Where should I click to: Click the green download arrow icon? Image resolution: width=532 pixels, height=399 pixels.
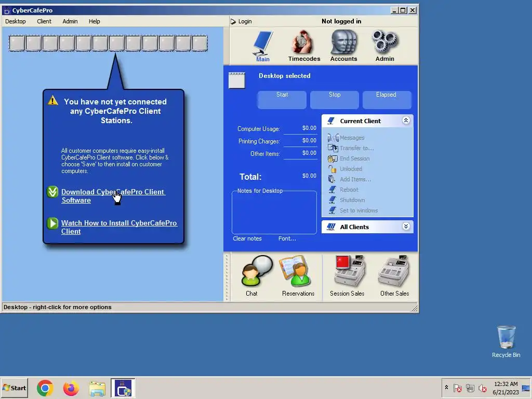click(52, 192)
